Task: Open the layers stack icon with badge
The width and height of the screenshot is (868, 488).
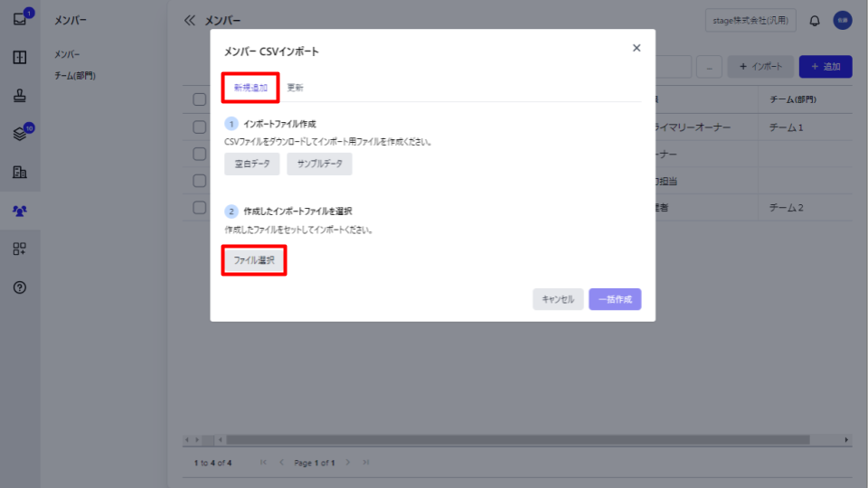Action: 20,134
